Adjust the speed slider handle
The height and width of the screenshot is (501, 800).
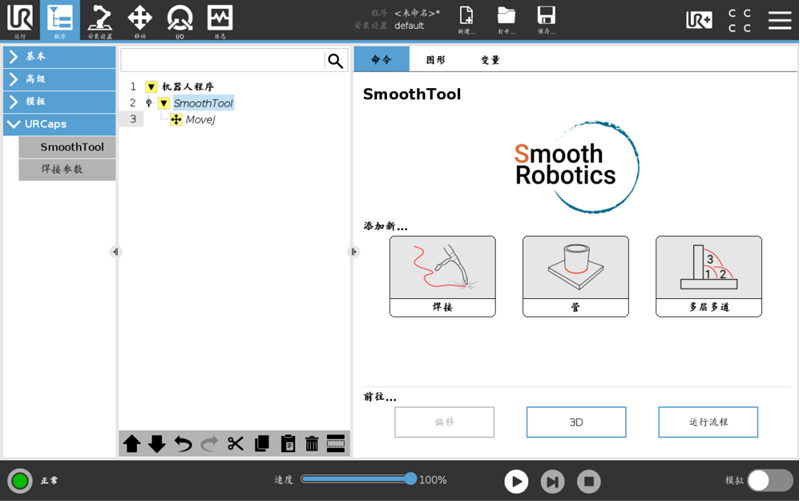pos(411,479)
